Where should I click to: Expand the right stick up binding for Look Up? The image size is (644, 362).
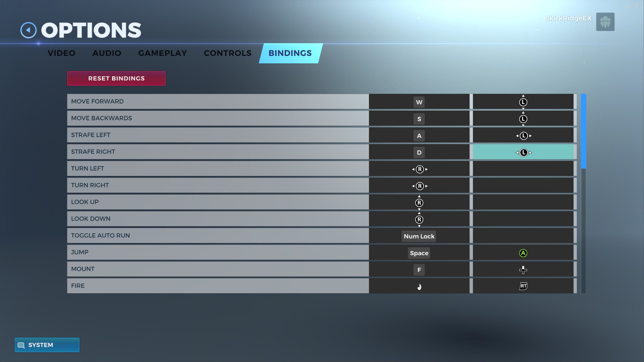[x=419, y=202]
